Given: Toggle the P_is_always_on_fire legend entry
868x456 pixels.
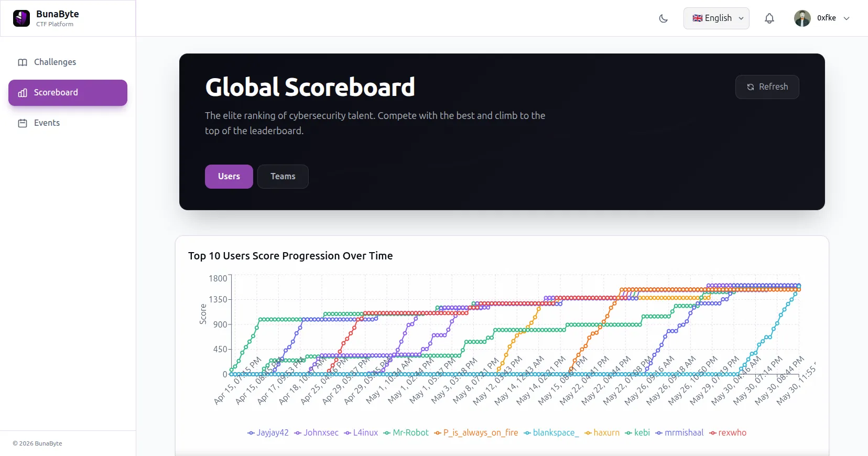Looking at the screenshot, I should [476, 433].
